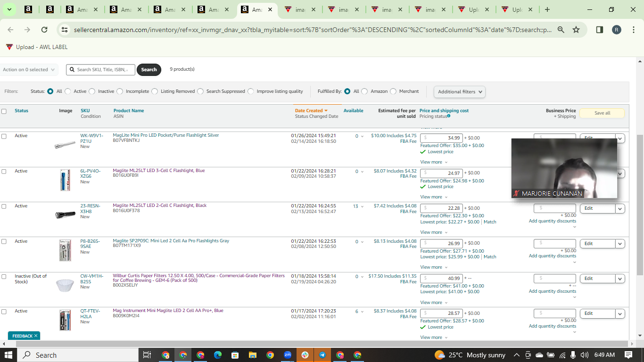Sort by the Date Created column header

tap(311, 111)
